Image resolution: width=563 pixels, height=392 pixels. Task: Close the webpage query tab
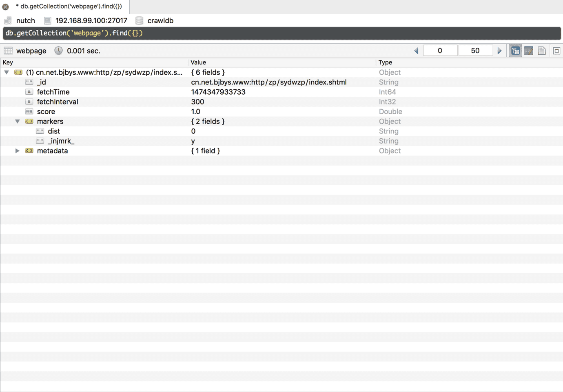tap(6, 7)
